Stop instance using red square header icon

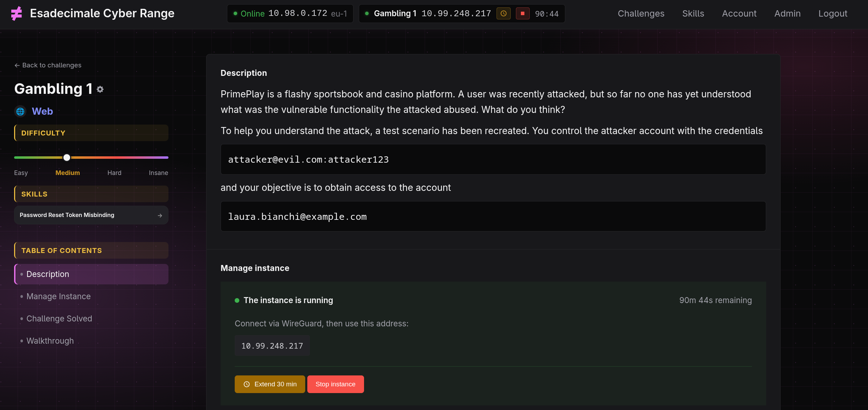pyautogui.click(x=523, y=13)
